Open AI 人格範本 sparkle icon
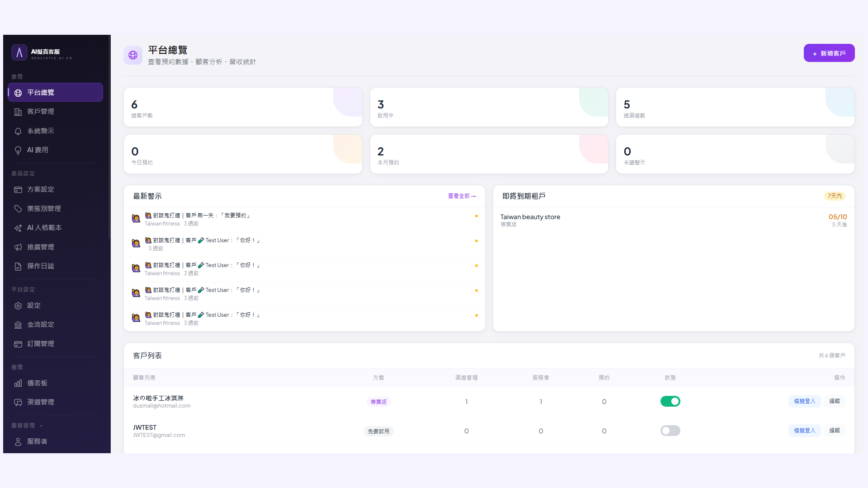The height and width of the screenshot is (488, 868). click(x=18, y=228)
